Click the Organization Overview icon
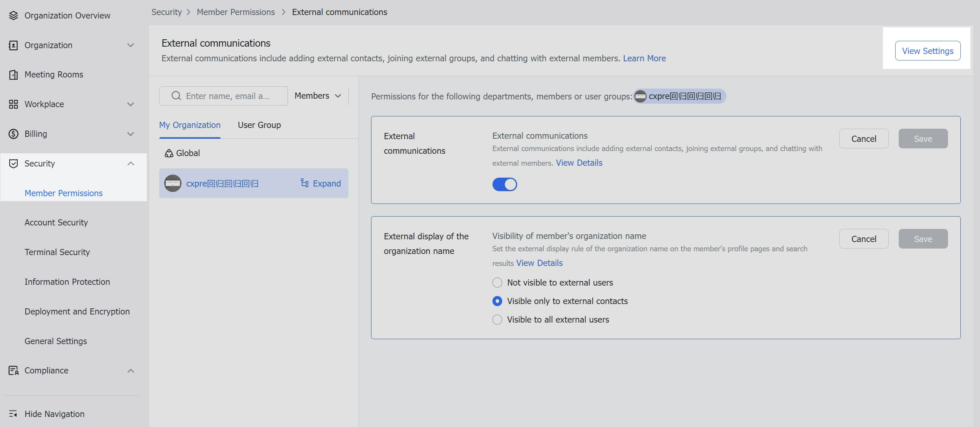This screenshot has width=980, height=427. pos(13,15)
